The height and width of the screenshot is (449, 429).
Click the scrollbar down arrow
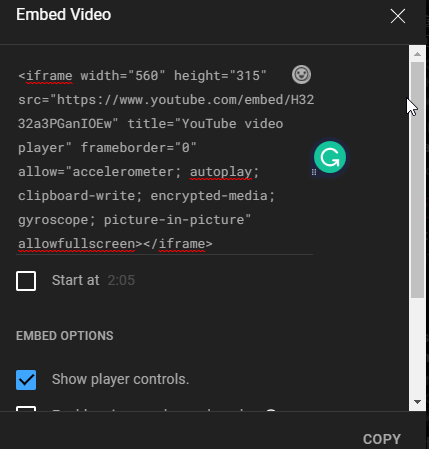(417, 402)
